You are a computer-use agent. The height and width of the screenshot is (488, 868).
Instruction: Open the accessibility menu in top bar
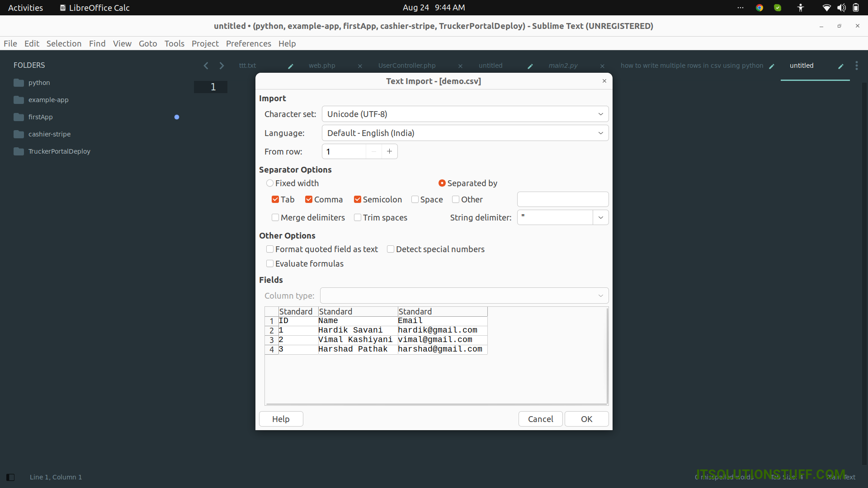801,8
